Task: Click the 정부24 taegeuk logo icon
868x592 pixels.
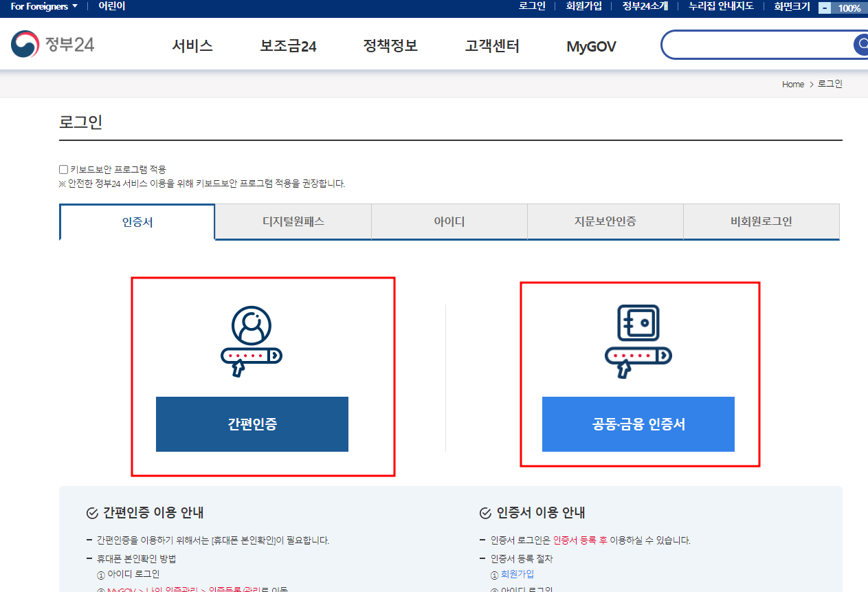Action: [x=26, y=43]
